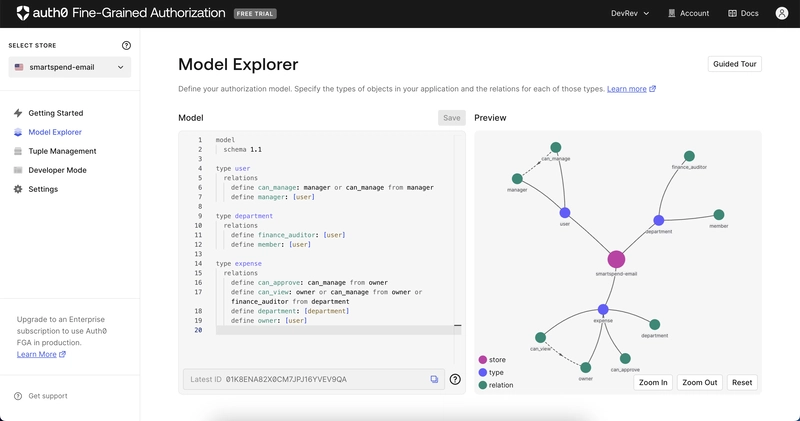The height and width of the screenshot is (421, 800).
Task: Click the help icon beside Select Store
Action: (x=126, y=45)
